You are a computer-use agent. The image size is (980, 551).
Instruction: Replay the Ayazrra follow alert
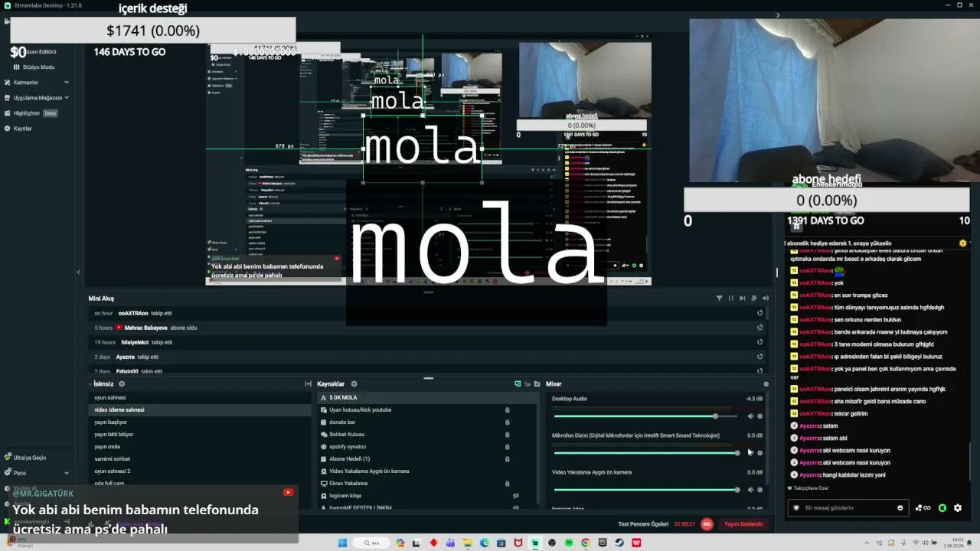pyautogui.click(x=759, y=357)
